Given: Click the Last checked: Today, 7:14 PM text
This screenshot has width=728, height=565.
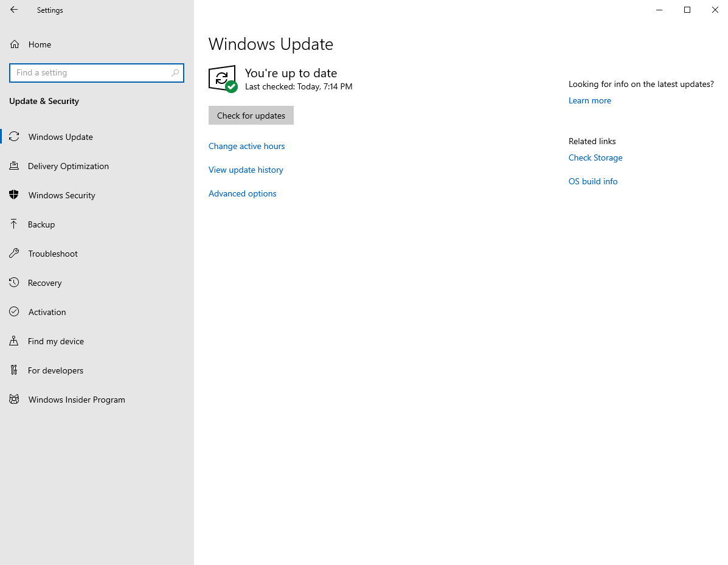Looking at the screenshot, I should 299,87.
